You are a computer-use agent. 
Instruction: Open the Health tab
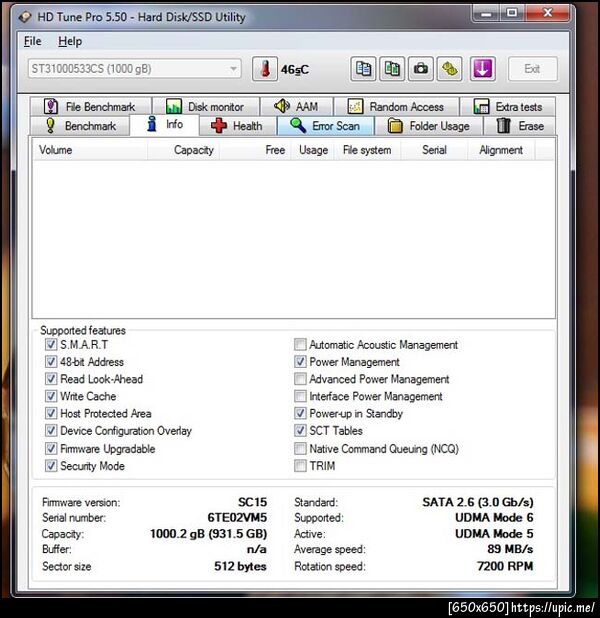(x=238, y=126)
